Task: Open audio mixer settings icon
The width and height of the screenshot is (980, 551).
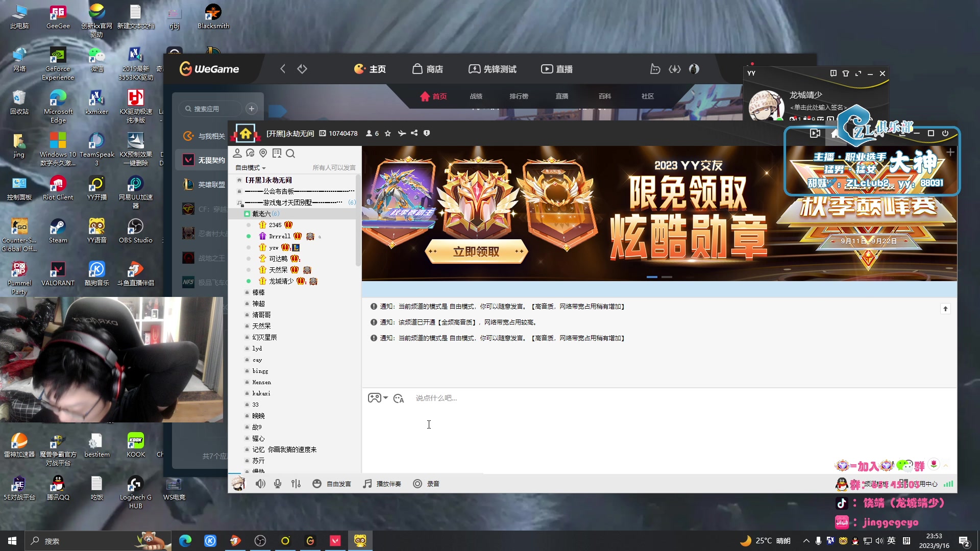Action: (x=296, y=484)
